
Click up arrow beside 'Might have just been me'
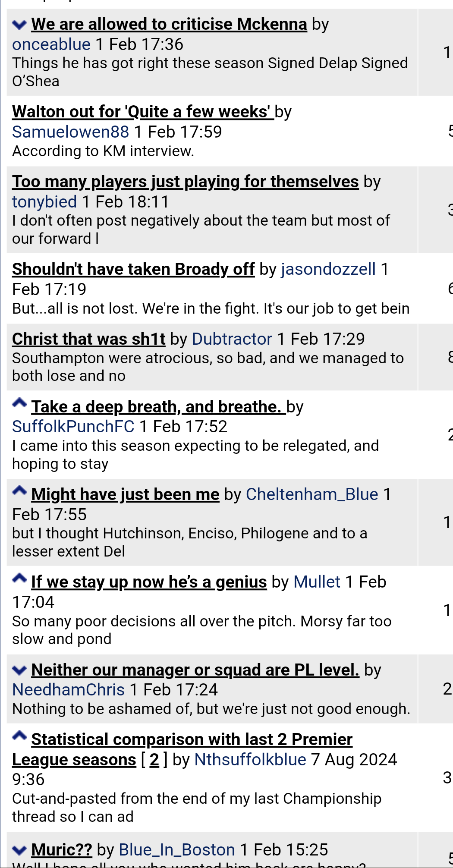[x=19, y=491]
